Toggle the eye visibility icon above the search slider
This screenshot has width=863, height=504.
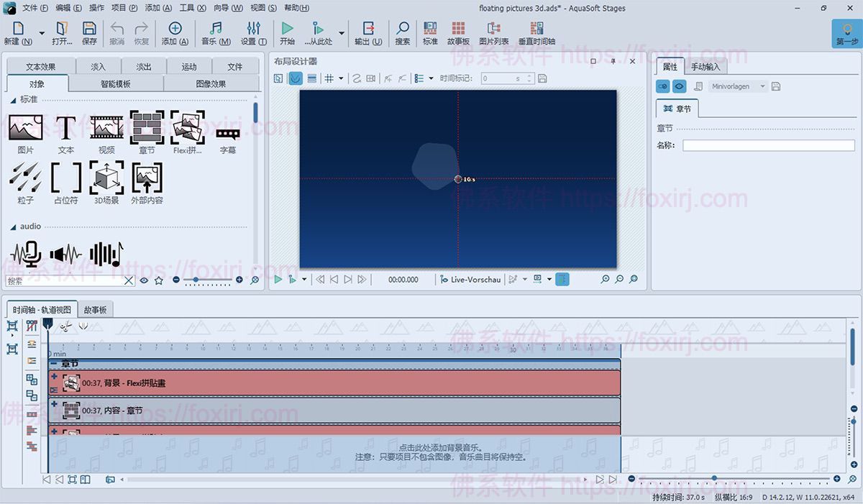(x=145, y=280)
